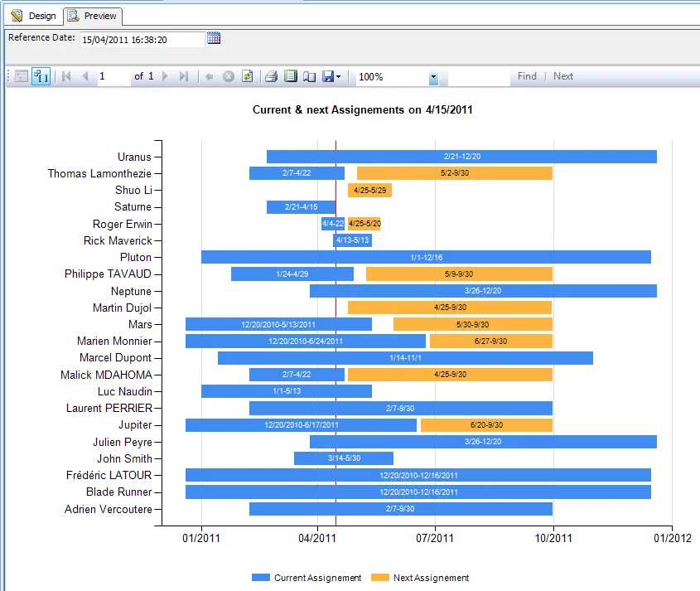
Task: Print the report
Action: 271,76
